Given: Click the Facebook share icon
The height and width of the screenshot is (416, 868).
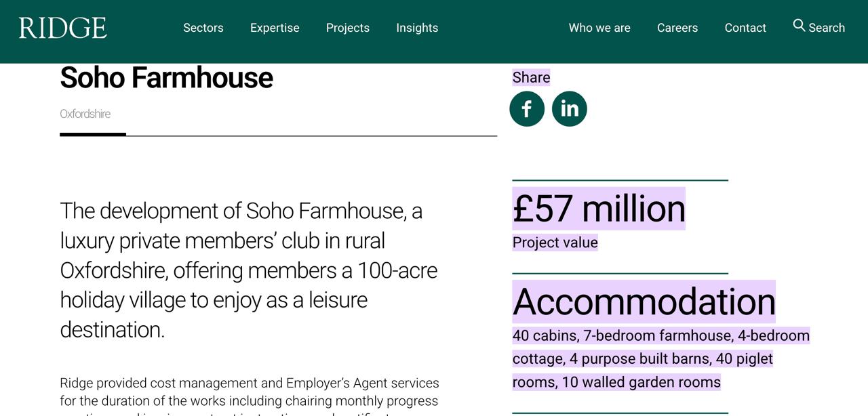Looking at the screenshot, I should (527, 109).
